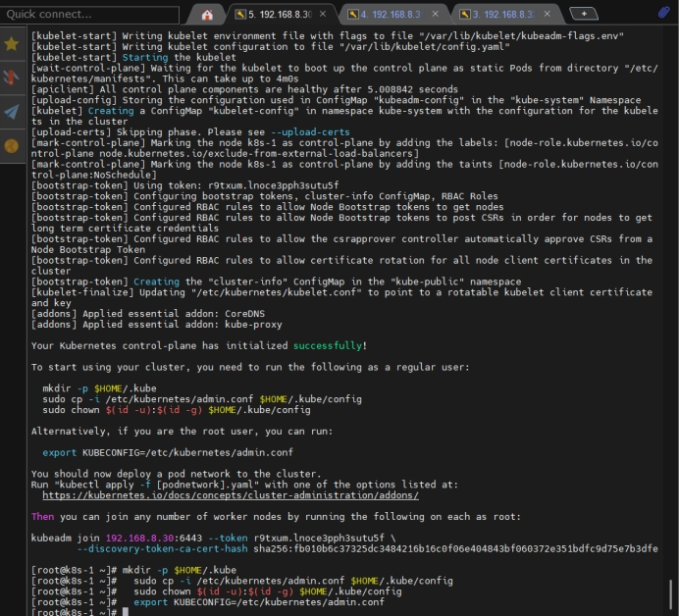Click the green word "successfully"
The height and width of the screenshot is (616, 679).
click(x=328, y=346)
